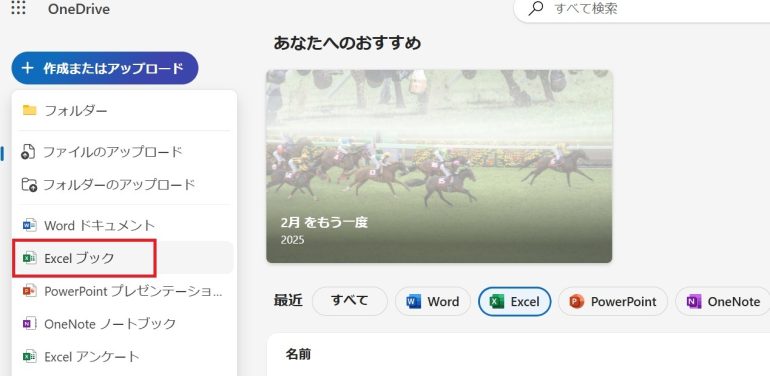770x376 pixels.
Task: Open the 2月 をもう一度 memory card
Action: [439, 166]
